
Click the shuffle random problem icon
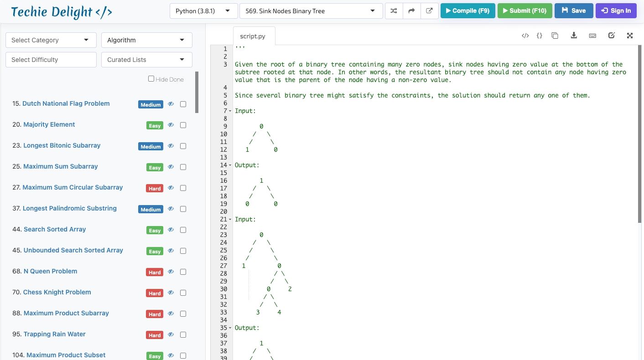point(394,11)
